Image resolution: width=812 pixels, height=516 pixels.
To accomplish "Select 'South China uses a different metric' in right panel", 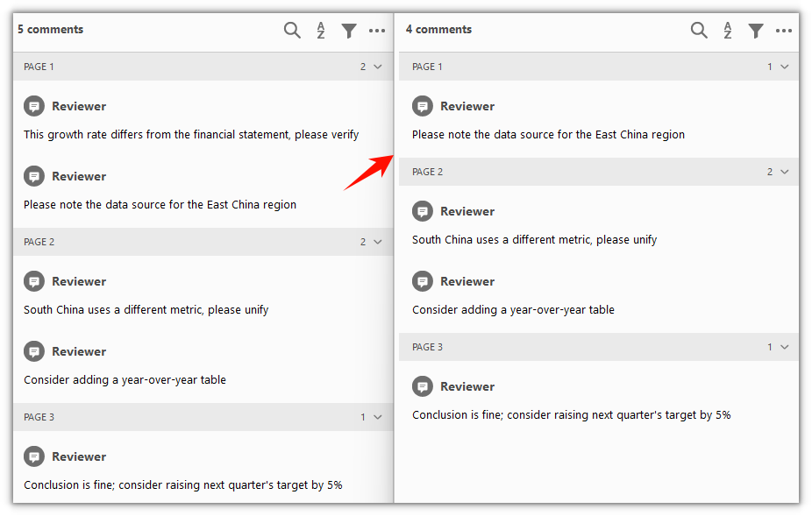I will [534, 240].
